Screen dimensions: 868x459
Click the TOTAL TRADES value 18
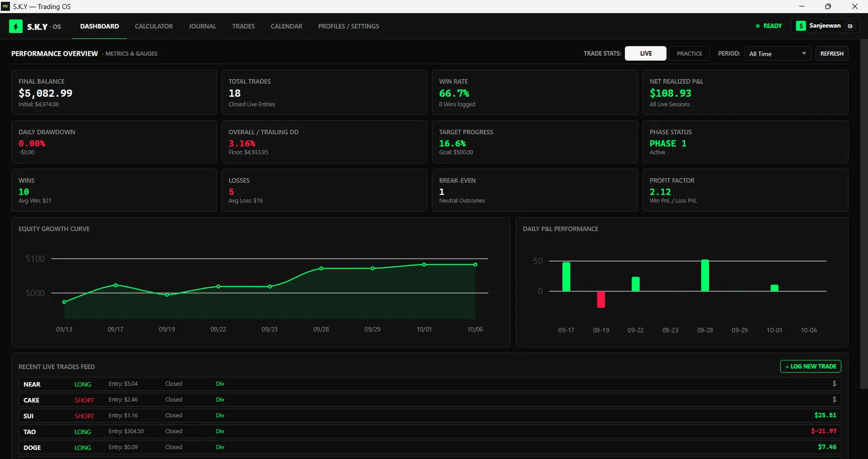tap(234, 93)
